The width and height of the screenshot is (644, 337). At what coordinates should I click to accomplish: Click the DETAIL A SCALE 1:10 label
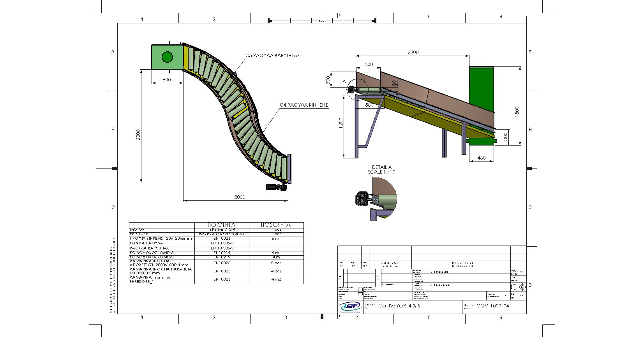click(381, 170)
